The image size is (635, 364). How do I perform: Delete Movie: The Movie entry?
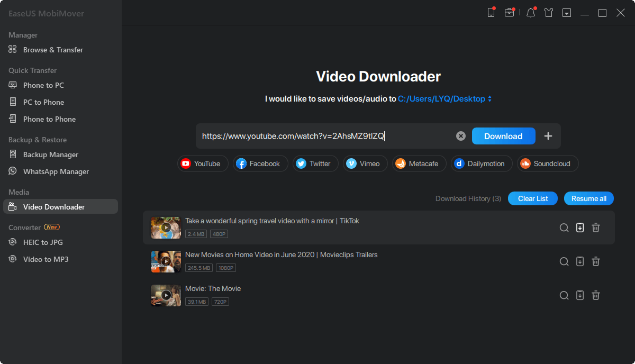(596, 295)
